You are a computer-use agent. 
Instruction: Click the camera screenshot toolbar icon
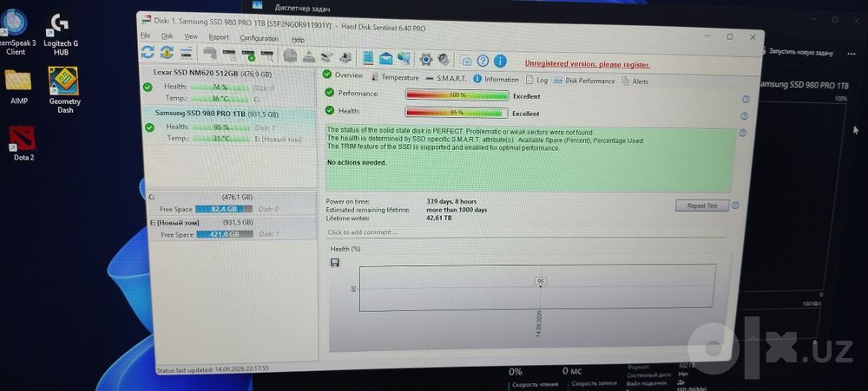click(466, 61)
